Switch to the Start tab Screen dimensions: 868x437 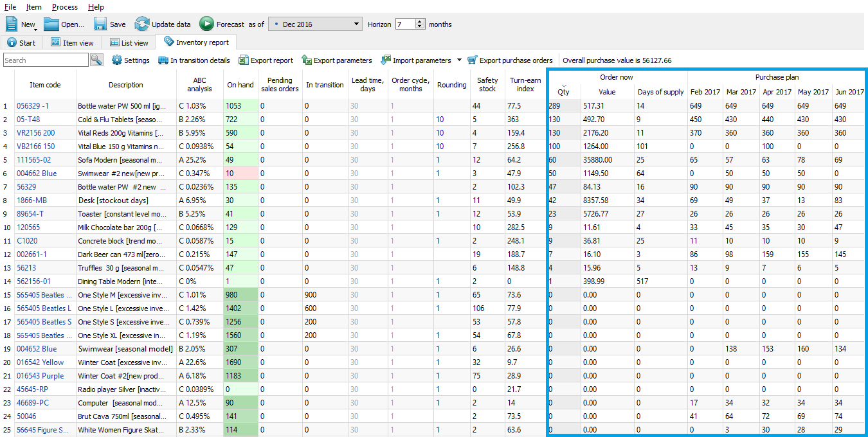point(22,43)
